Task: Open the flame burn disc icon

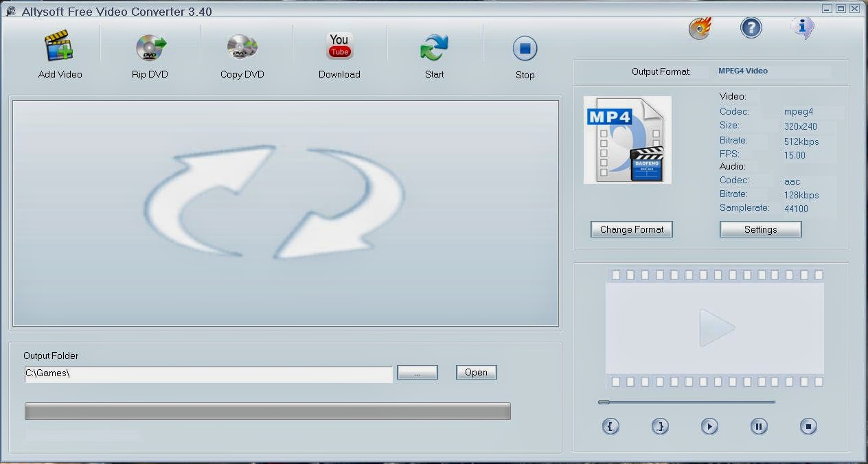Action: (700, 28)
